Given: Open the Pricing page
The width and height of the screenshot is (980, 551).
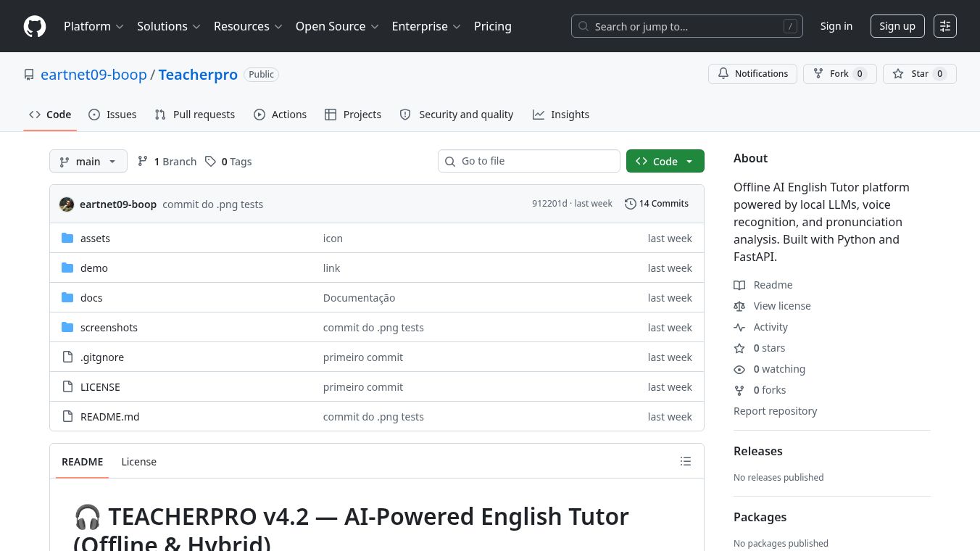Looking at the screenshot, I should 493,26.
